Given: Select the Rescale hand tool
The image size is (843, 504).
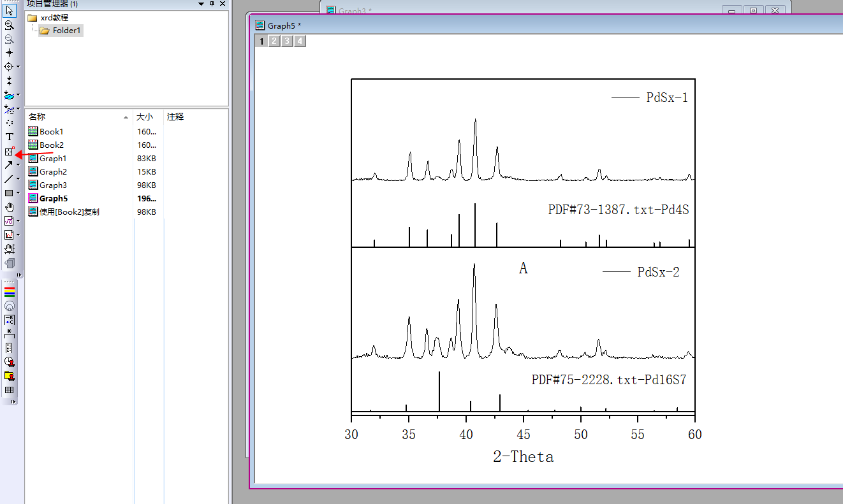Looking at the screenshot, I should (x=9, y=249).
